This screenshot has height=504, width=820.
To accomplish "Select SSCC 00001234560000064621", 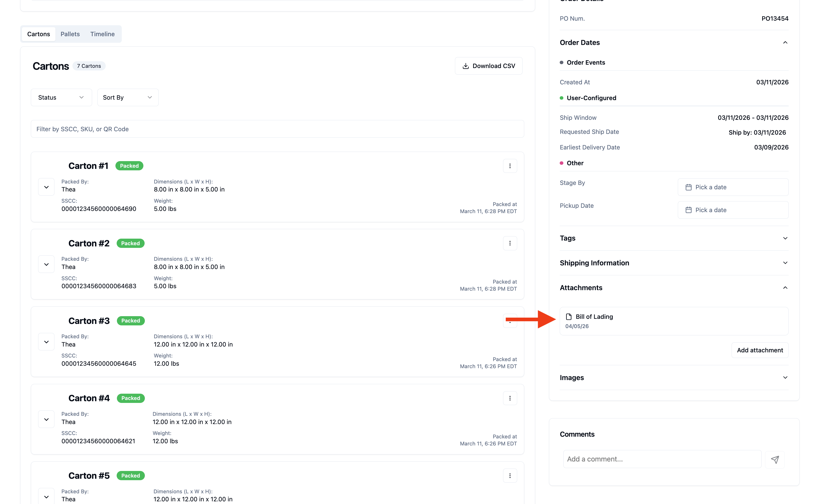I will (x=98, y=441).
